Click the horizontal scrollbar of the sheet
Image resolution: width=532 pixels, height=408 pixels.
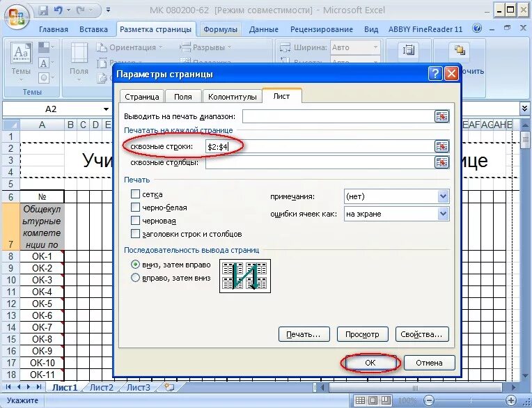coord(414,387)
